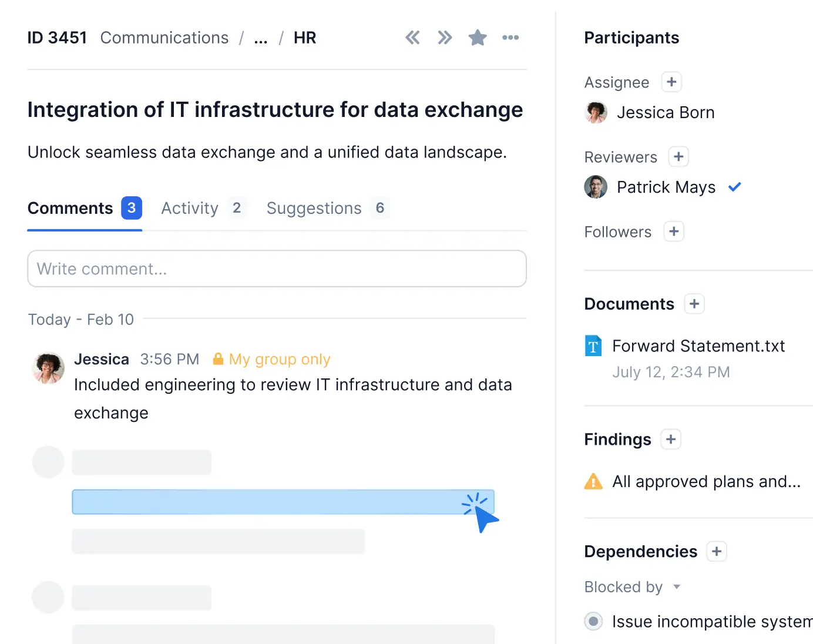Open the Communications breadcrumb link
The image size is (813, 644).
click(x=164, y=38)
